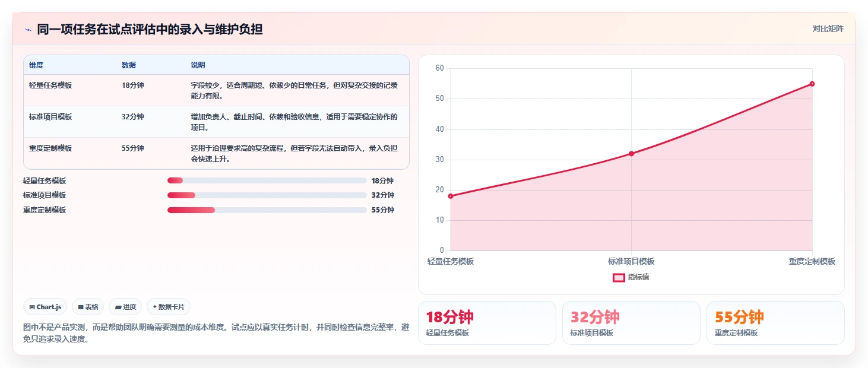Screen dimensions: 868x368
Task: Select the 进度 tag chip
Action: (x=125, y=307)
